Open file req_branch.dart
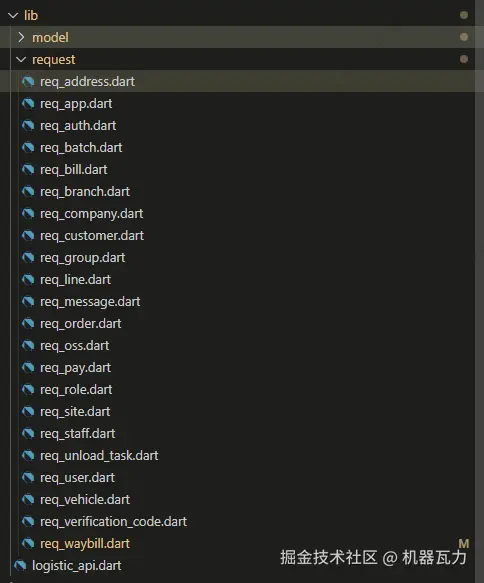 coord(85,191)
